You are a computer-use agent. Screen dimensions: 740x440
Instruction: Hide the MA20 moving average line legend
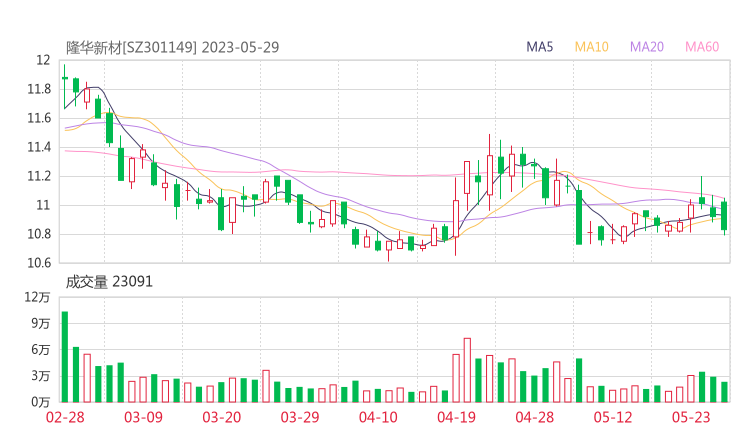[647, 47]
